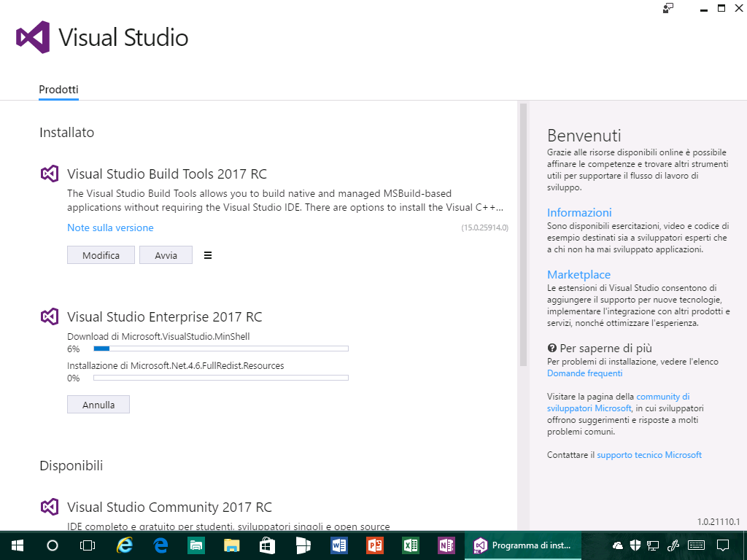Screen dimensions: 747x560
Task: Click the Net 4.6 installation progress bar
Action: (x=221, y=378)
